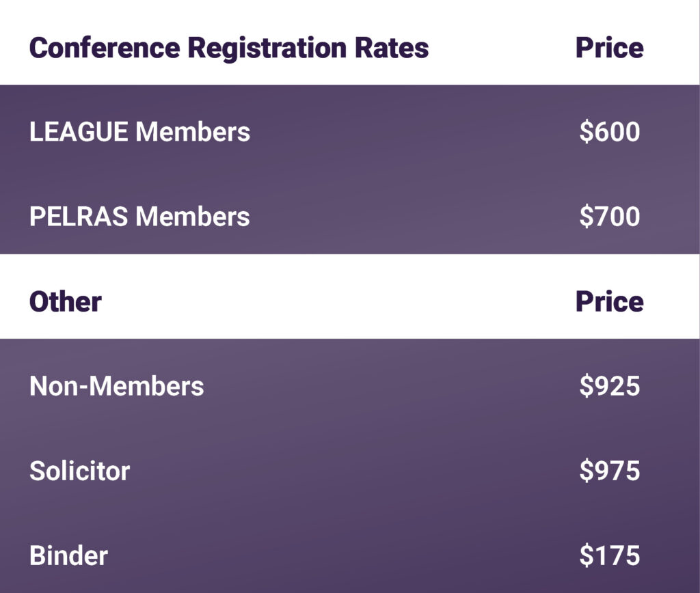Click the Solicitor row label
Image resolution: width=700 pixels, height=593 pixels.
pyautogui.click(x=79, y=471)
